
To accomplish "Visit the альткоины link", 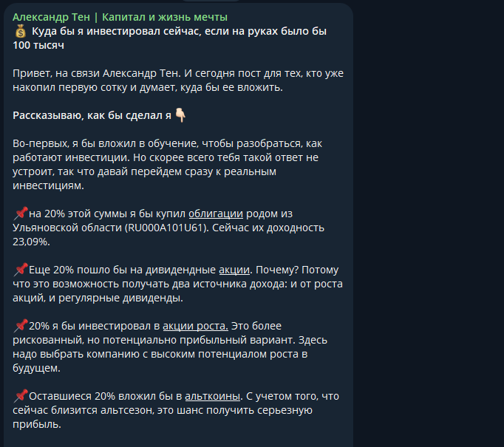I will point(213,396).
